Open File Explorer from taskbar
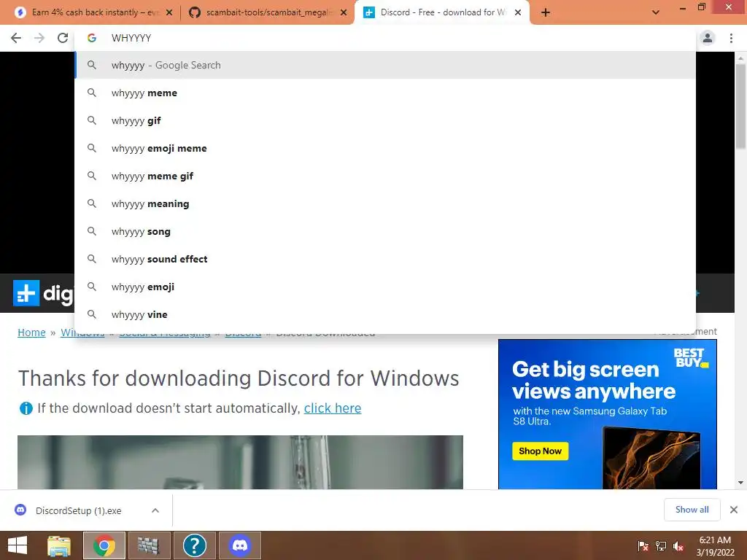 [59, 545]
